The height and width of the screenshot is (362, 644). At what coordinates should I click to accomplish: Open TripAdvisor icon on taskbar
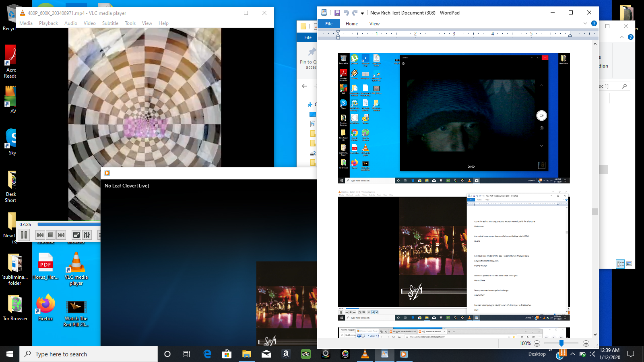click(x=306, y=354)
